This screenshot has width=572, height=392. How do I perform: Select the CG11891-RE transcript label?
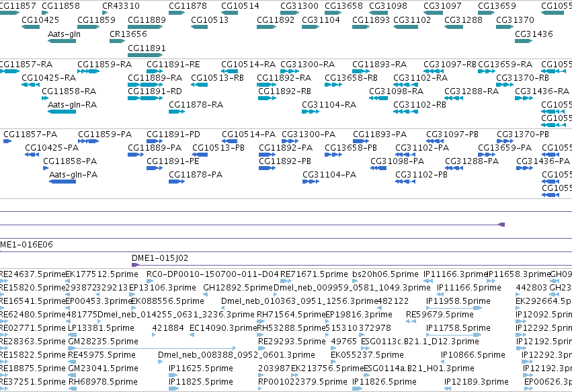click(x=173, y=65)
